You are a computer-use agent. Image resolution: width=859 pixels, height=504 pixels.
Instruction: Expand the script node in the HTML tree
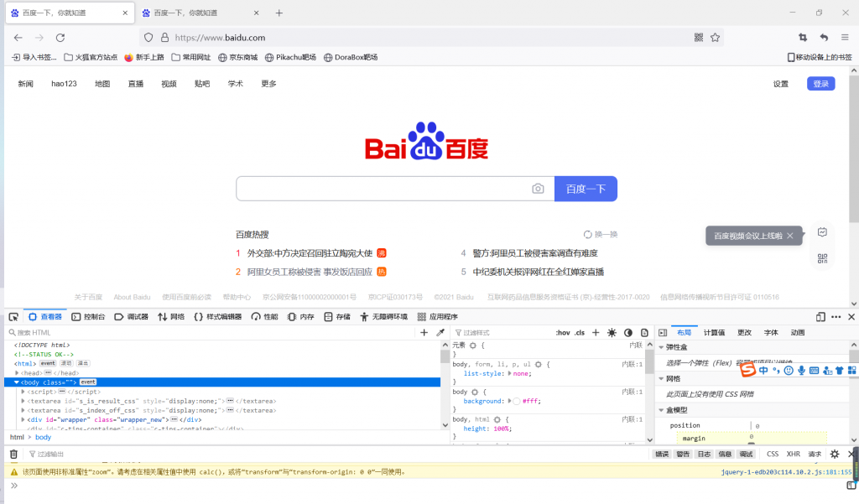tap(23, 392)
